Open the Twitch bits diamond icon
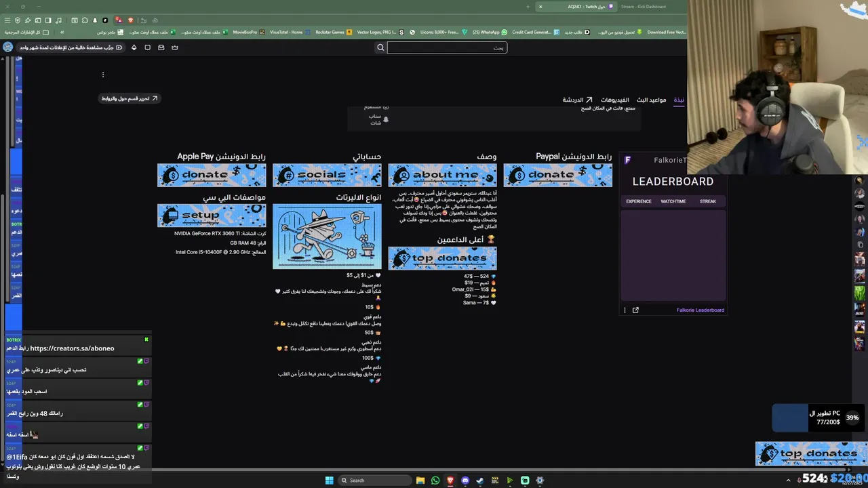This screenshot has width=868, height=488. (x=134, y=47)
